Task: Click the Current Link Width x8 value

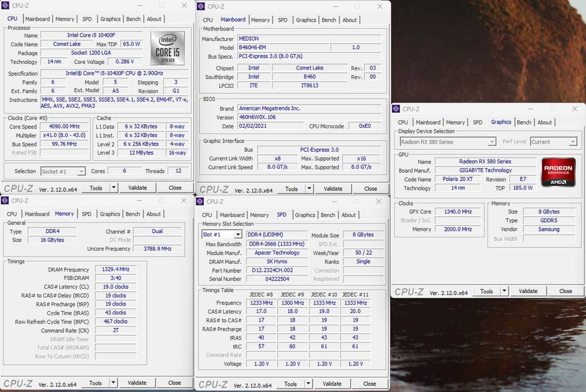Action: [277, 158]
